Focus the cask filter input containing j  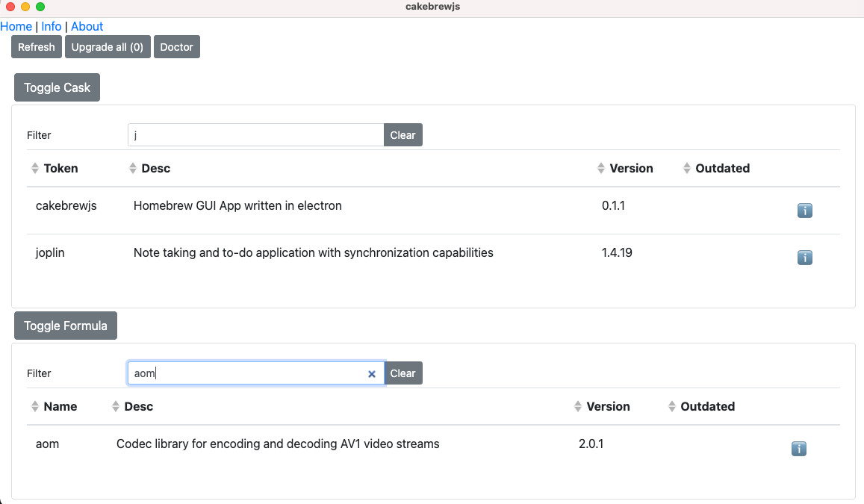click(x=255, y=135)
